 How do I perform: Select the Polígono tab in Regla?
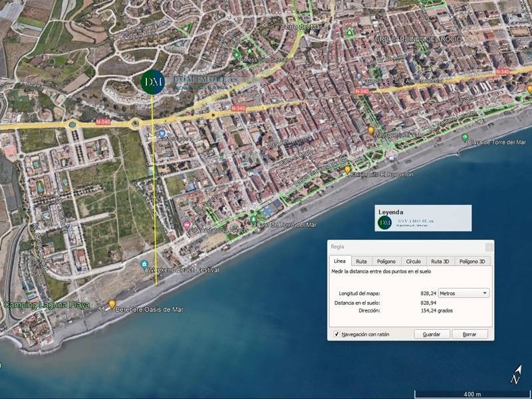(386, 261)
